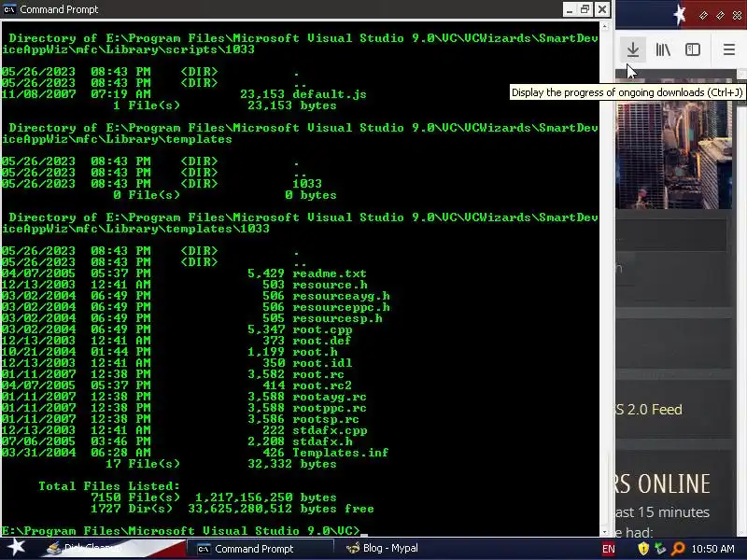Minimize the Command Prompt window
Image resolution: width=747 pixels, height=560 pixels.
(x=570, y=9)
